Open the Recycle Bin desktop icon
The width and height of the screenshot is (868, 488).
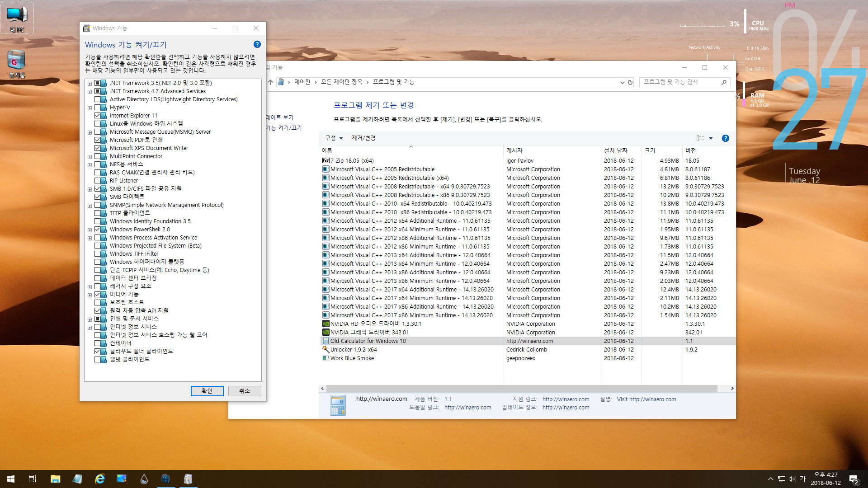(17, 64)
